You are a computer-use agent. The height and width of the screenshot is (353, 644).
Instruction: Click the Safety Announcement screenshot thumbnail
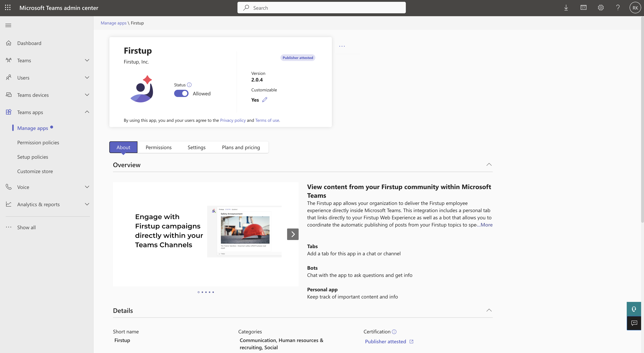tap(244, 232)
